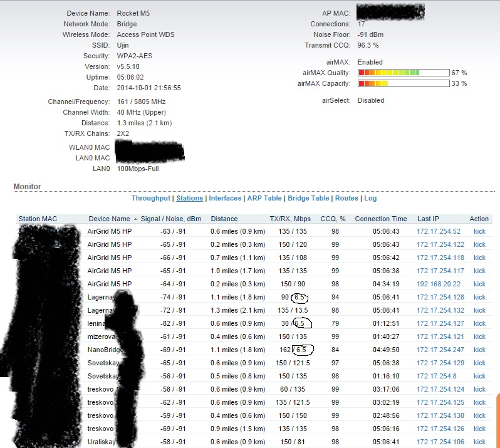Image resolution: width=500 pixels, height=448 pixels.
Task: Switch to the Stations tab
Action: pos(189,198)
